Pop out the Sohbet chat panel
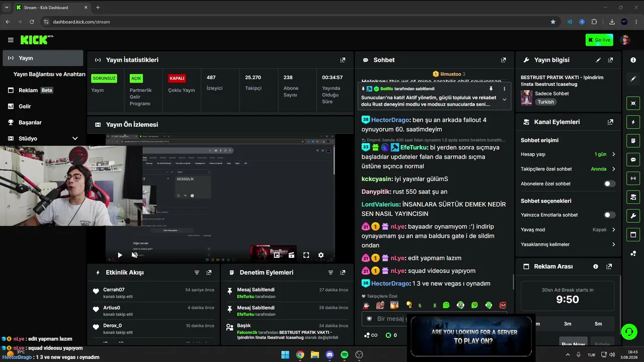644x362 pixels. [503, 60]
